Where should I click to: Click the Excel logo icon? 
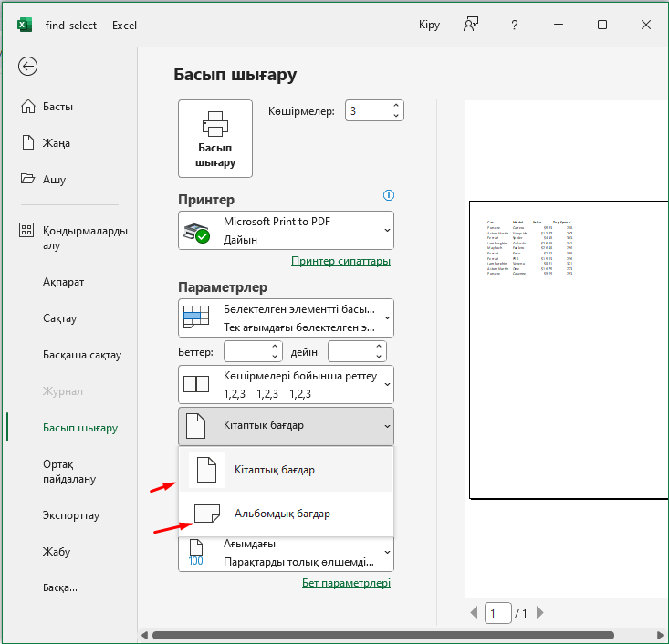25,25
